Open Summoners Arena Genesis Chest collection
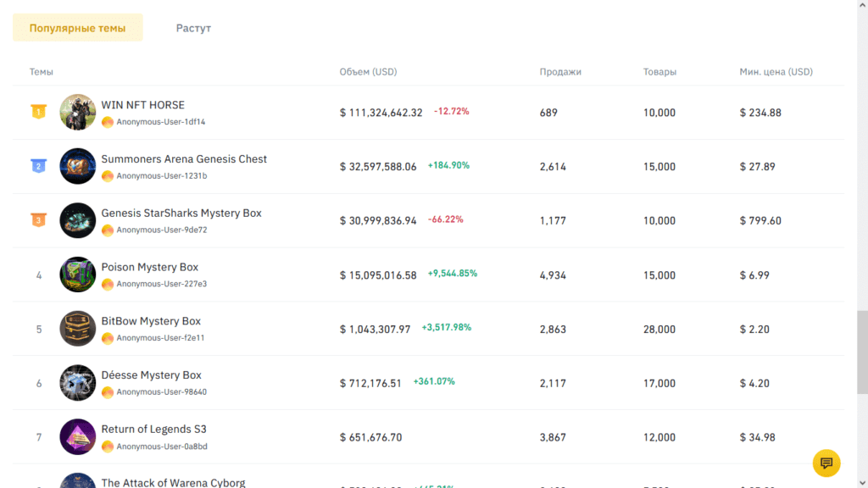 (x=184, y=159)
